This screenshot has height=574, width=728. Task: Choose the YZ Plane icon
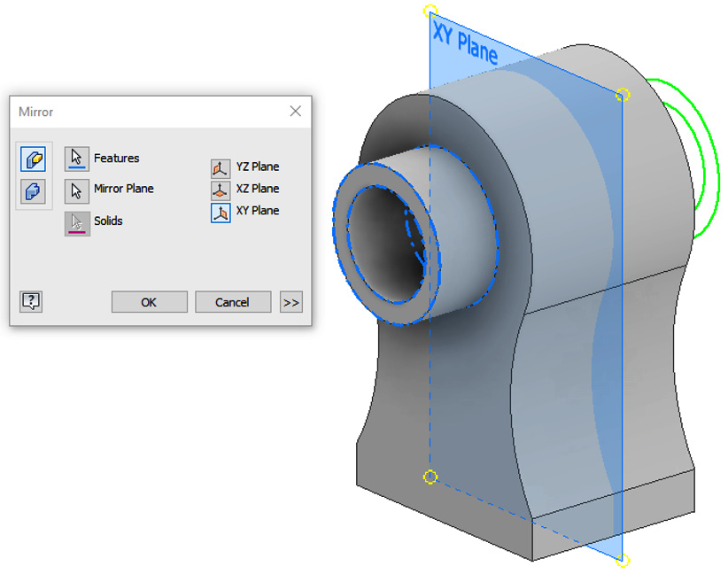click(221, 168)
